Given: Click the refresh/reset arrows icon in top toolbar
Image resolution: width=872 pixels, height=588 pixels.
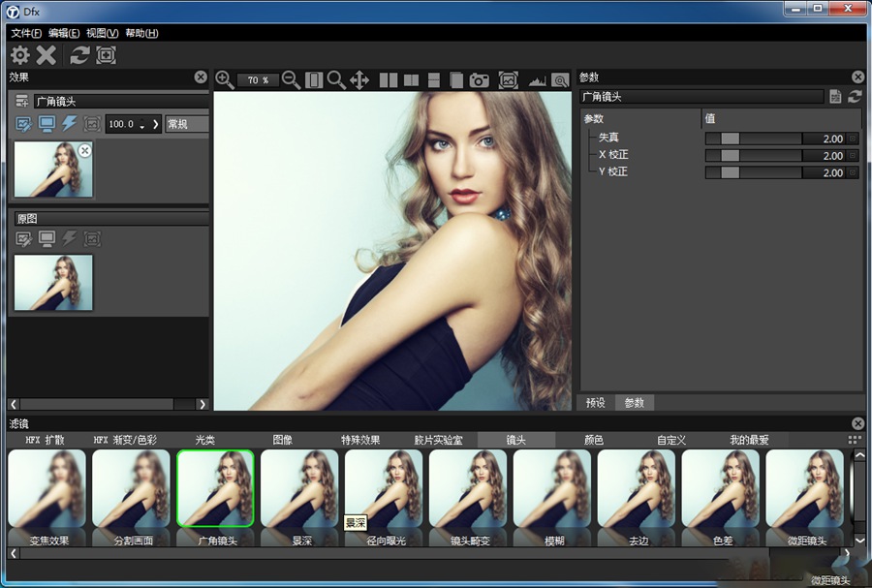Looking at the screenshot, I should [78, 55].
